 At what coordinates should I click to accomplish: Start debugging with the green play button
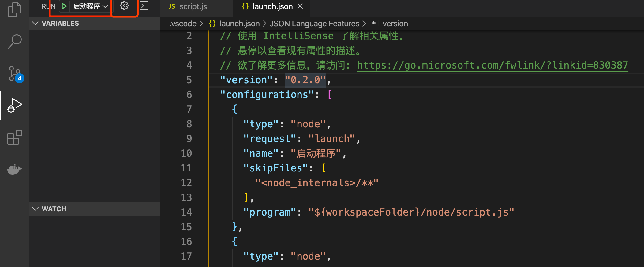pos(64,6)
